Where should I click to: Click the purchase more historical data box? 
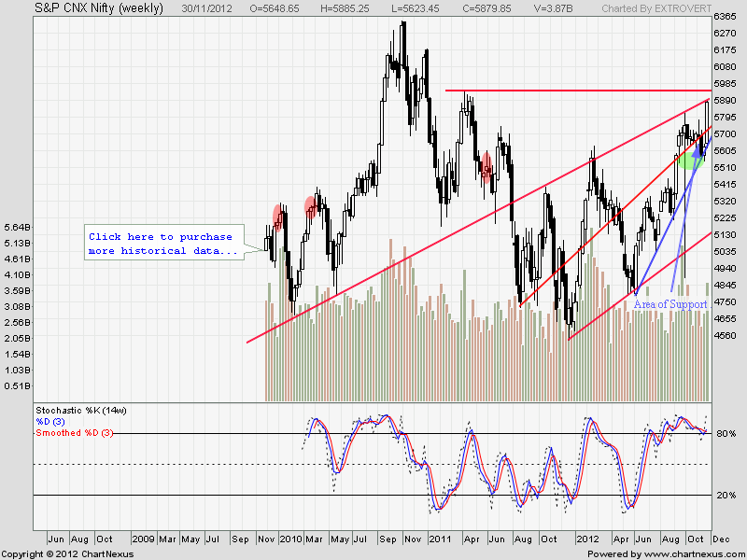162,245
